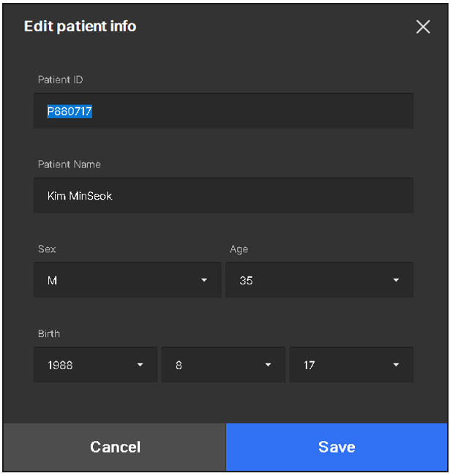Click the highlighted P880717 text

(70, 112)
